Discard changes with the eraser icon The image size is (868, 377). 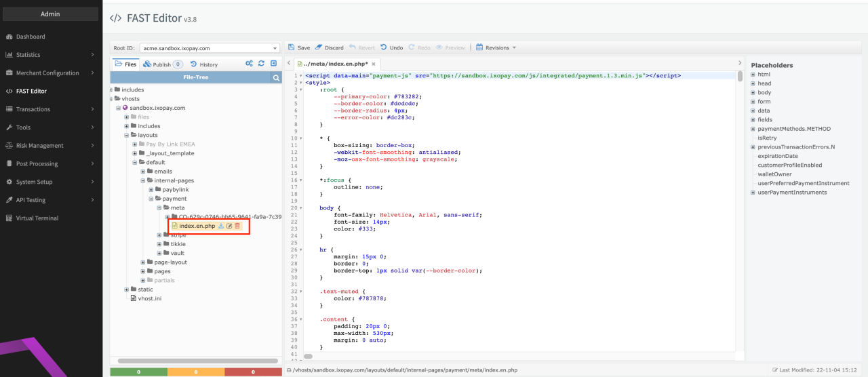(x=319, y=47)
